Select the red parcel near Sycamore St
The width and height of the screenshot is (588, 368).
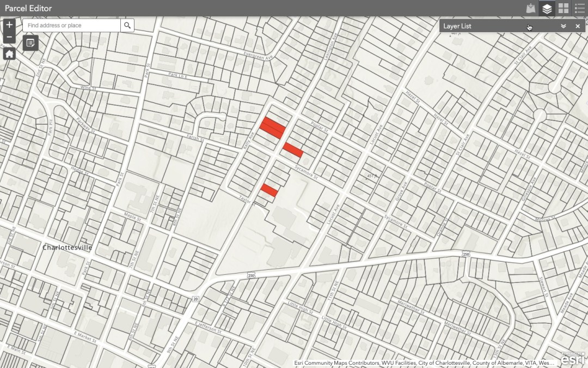292,150
